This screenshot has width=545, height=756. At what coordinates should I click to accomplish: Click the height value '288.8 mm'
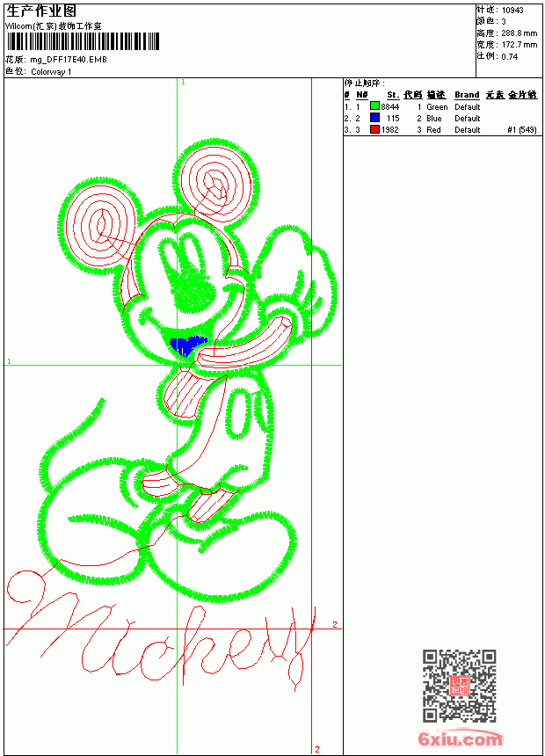(519, 33)
